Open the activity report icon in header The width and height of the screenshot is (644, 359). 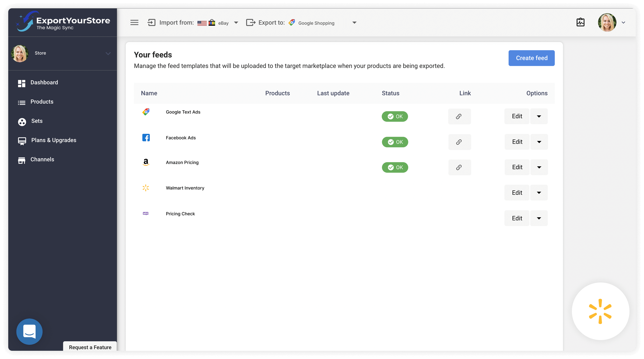pyautogui.click(x=580, y=22)
